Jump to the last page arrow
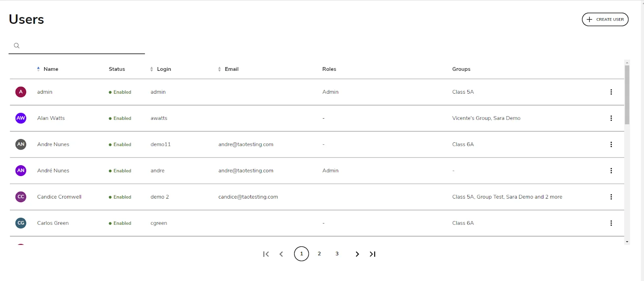 [373, 254]
